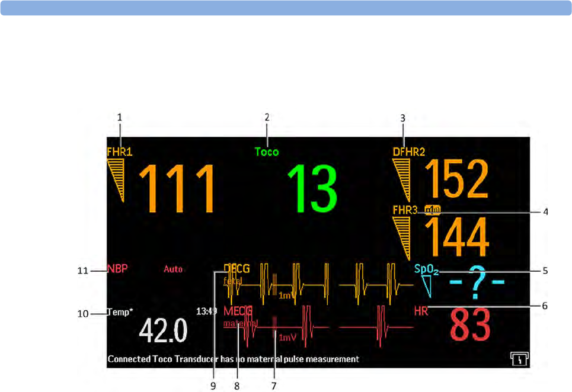Select the FHR1 label
This screenshot has height=392, width=572.
[x=119, y=152]
